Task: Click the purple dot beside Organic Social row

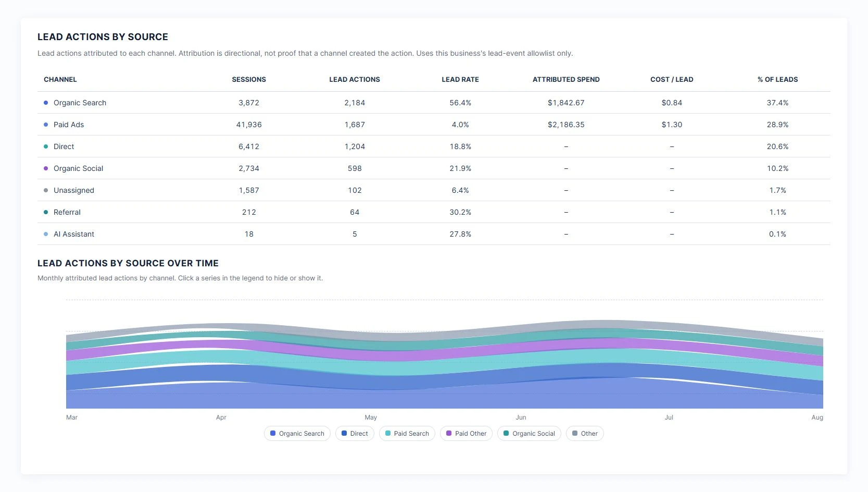Action: pos(46,168)
